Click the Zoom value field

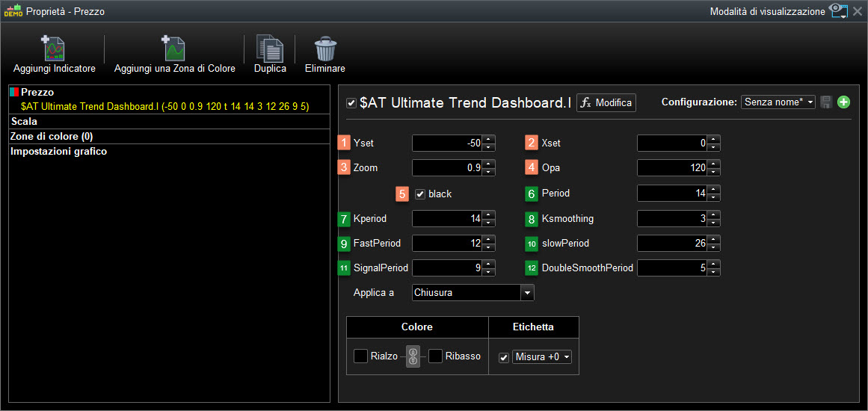447,167
